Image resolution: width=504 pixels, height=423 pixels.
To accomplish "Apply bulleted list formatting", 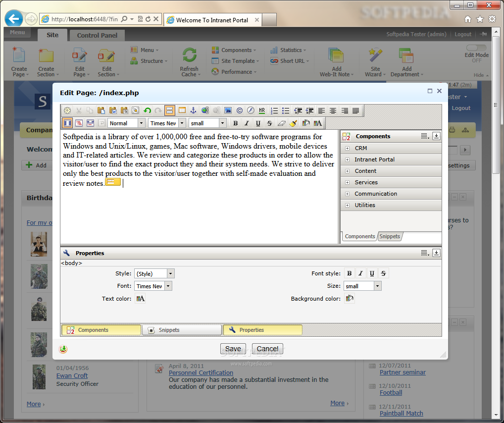I will pyautogui.click(x=286, y=110).
